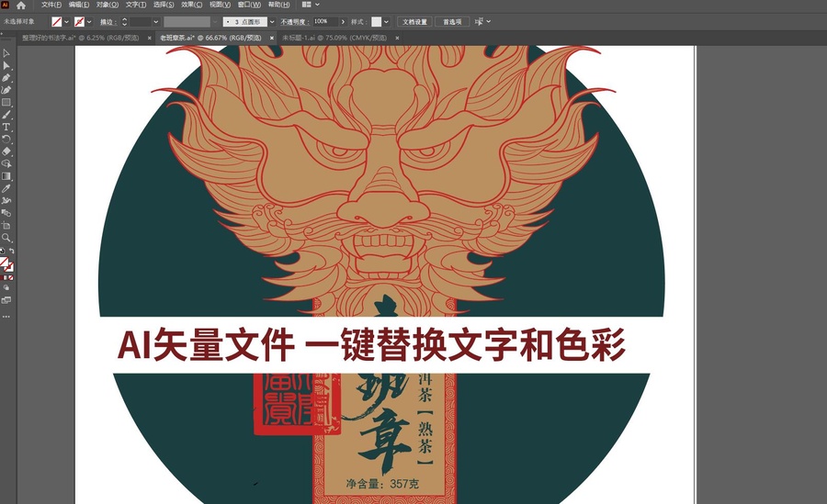Open Edit Toolbar three dots
The width and height of the screenshot is (827, 504).
point(6,317)
